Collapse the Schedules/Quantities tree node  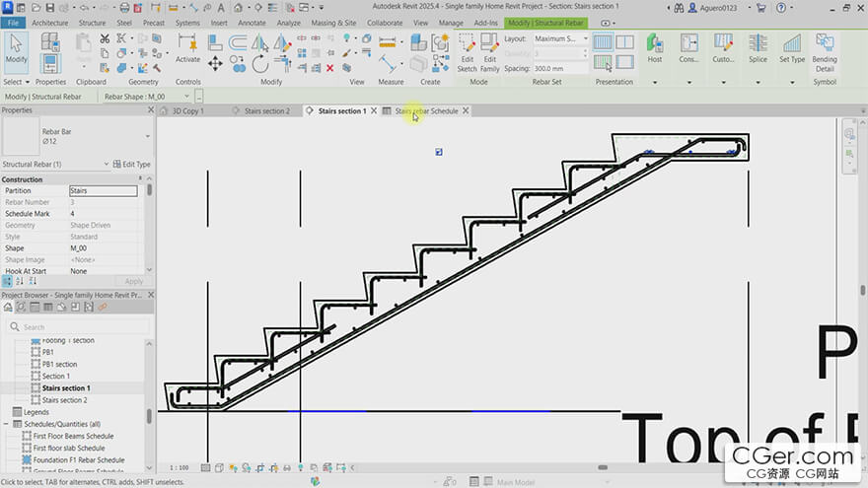[6, 424]
